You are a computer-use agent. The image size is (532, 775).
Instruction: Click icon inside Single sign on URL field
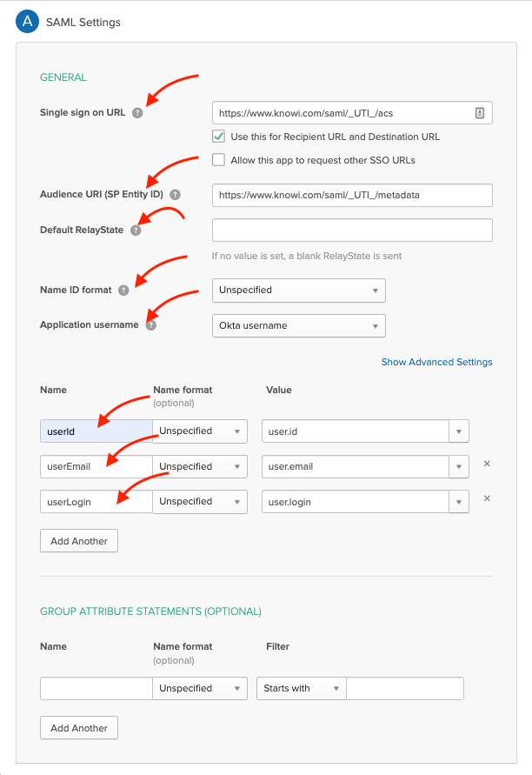pyautogui.click(x=479, y=113)
